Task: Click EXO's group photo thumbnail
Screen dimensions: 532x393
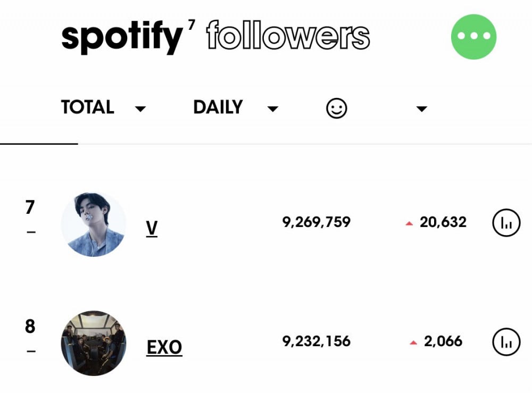Action: click(94, 343)
